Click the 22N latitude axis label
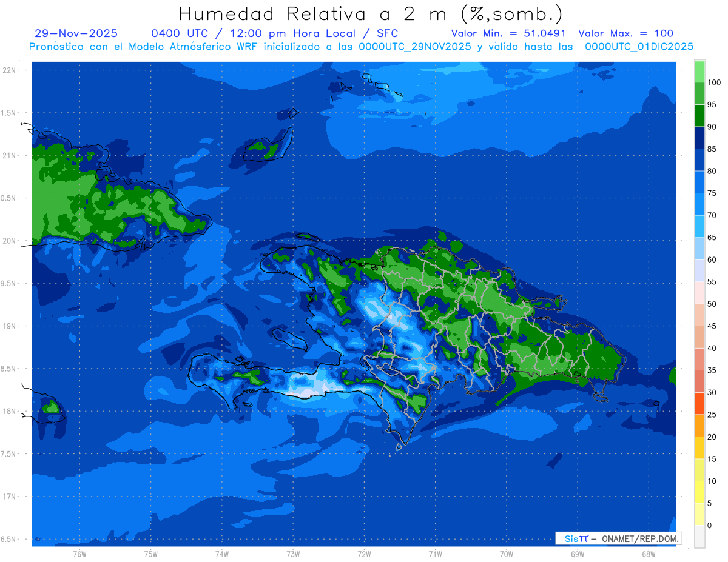728x562 pixels. pos(10,70)
